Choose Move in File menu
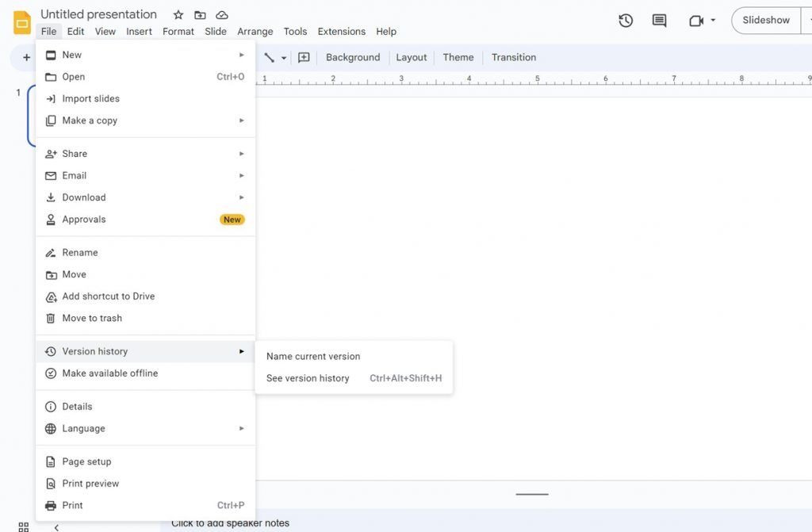The height and width of the screenshot is (532, 812). (x=145, y=274)
